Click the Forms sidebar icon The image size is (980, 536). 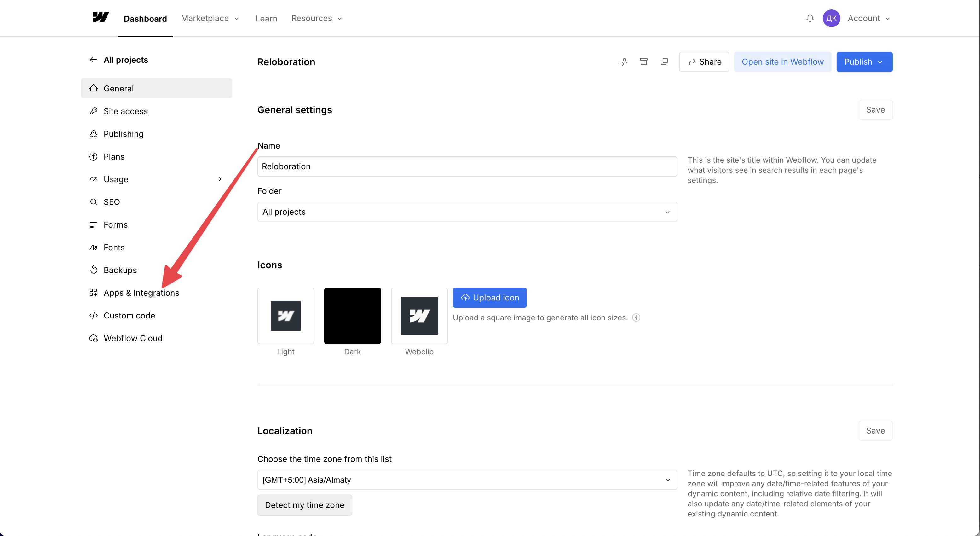pos(94,224)
